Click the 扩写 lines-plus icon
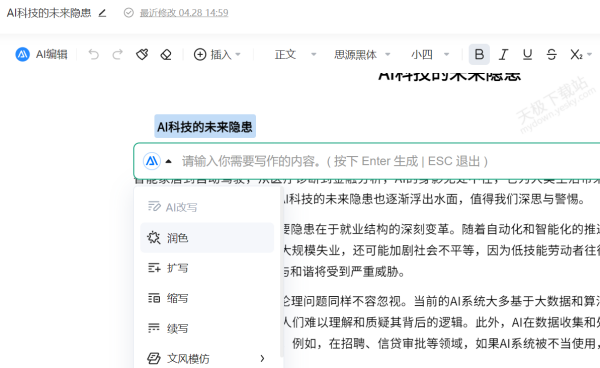The width and height of the screenshot is (600, 368). click(x=154, y=268)
